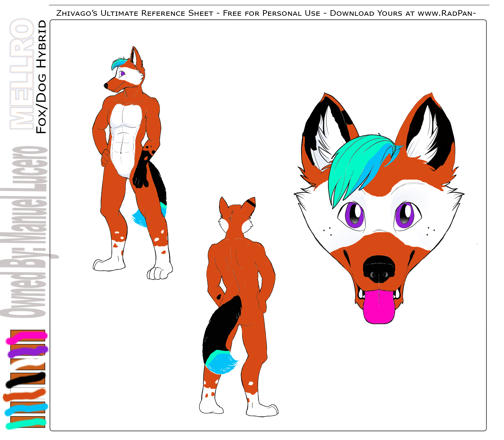Click the "MELLRO" character name title
504x440 pixels.
click(x=22, y=74)
